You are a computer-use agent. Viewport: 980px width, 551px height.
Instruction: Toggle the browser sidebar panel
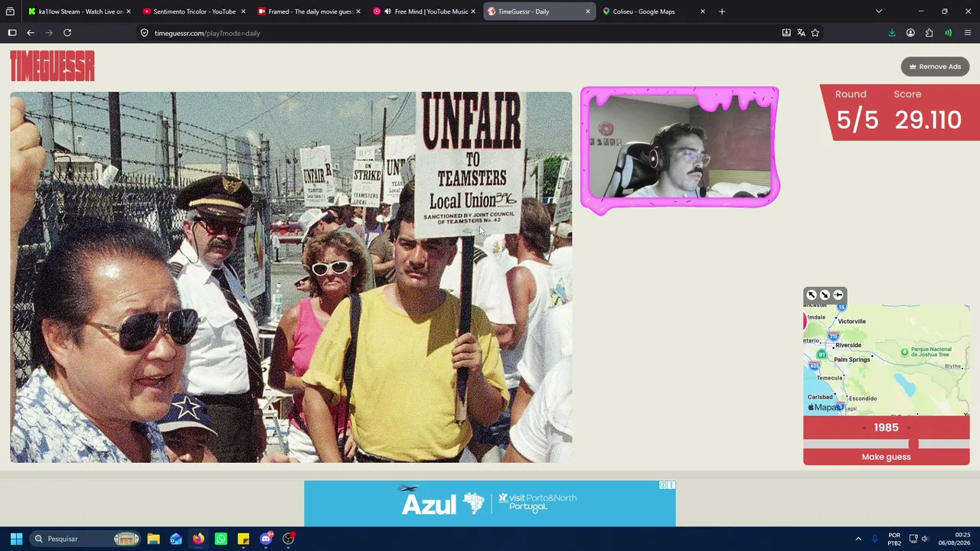[12, 33]
